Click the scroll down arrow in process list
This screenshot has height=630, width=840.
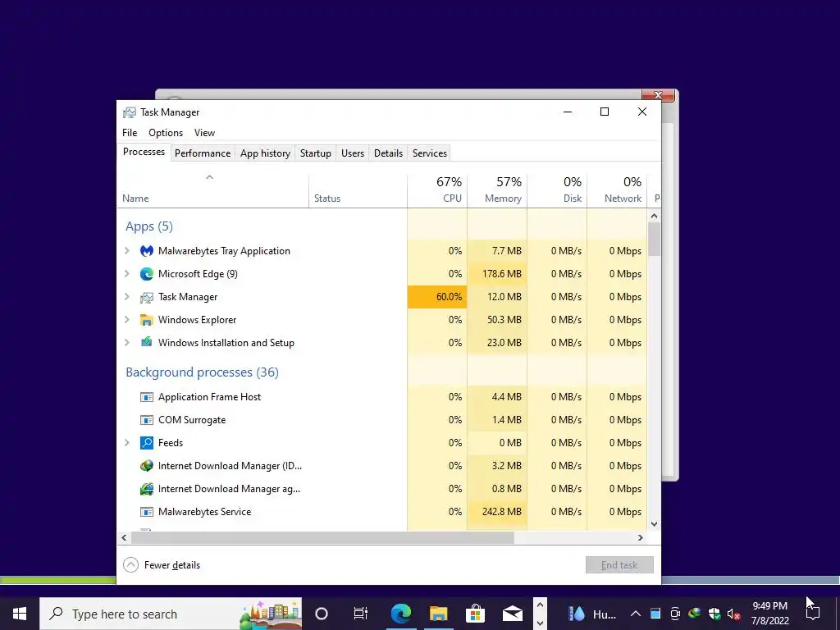pyautogui.click(x=654, y=524)
